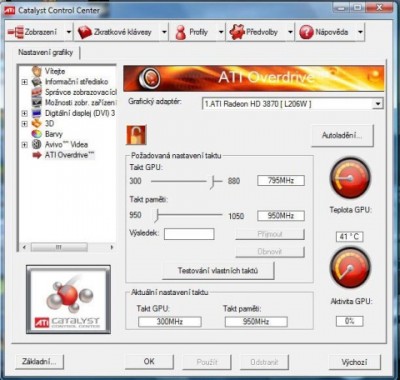Select Vítejte in the tree
The height and width of the screenshot is (380, 400).
pyautogui.click(x=55, y=71)
